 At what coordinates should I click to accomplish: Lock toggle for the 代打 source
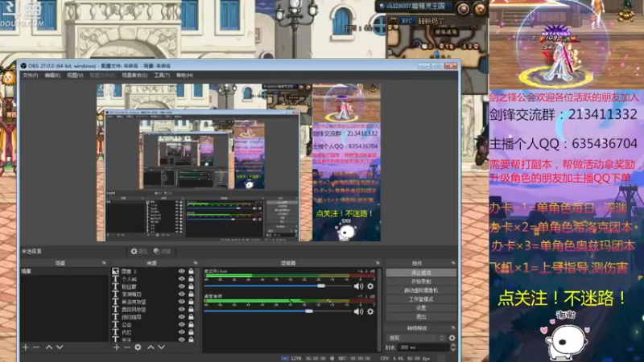[191, 332]
